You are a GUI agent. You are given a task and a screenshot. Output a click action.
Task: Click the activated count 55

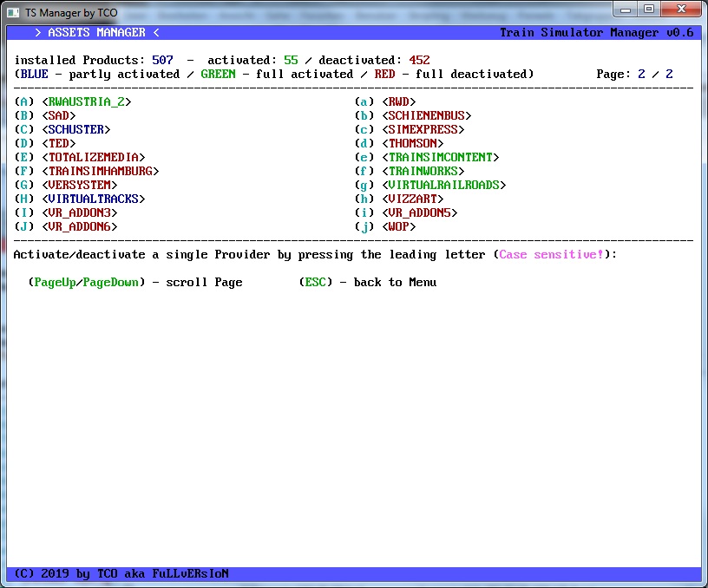291,61
